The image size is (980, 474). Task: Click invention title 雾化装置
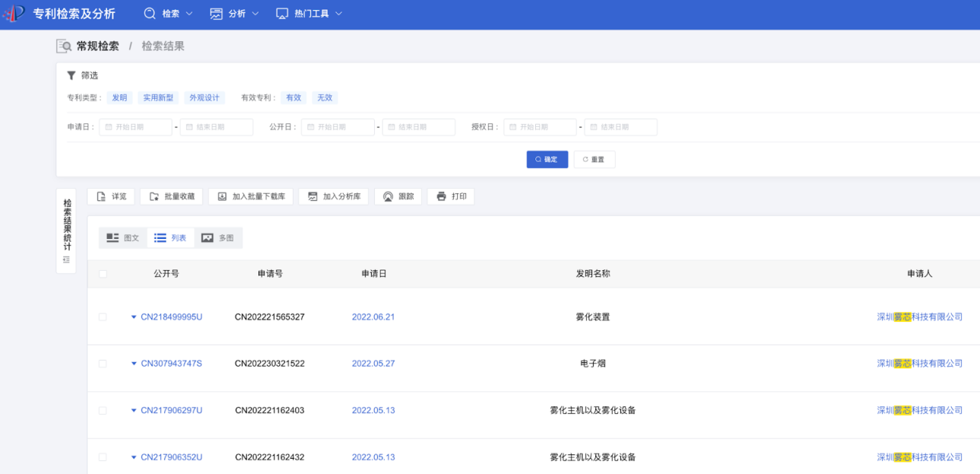click(593, 317)
